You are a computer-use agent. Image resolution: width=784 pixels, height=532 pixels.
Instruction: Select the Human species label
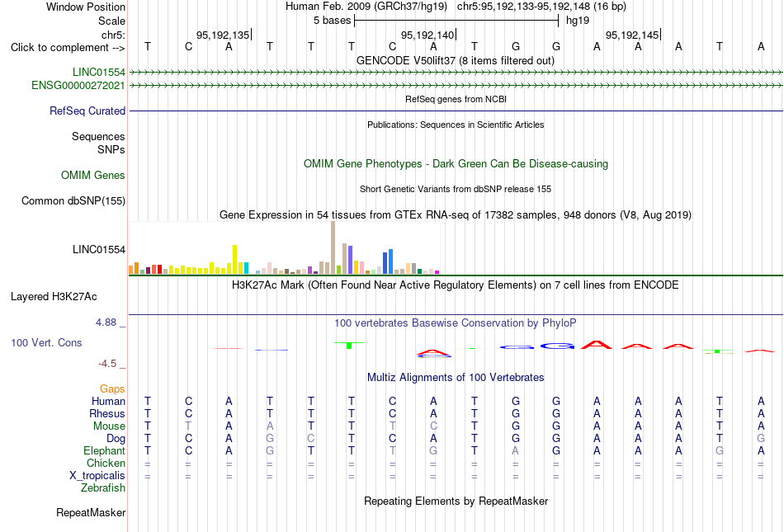coord(108,401)
